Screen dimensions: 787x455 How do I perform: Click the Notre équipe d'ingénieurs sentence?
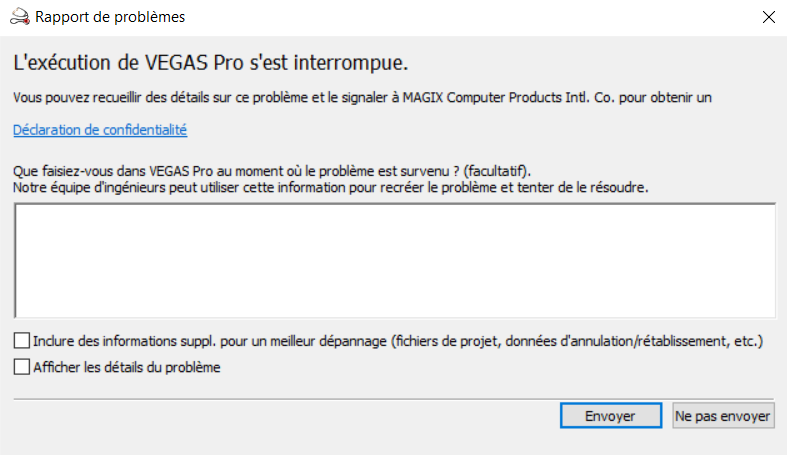(x=330, y=188)
